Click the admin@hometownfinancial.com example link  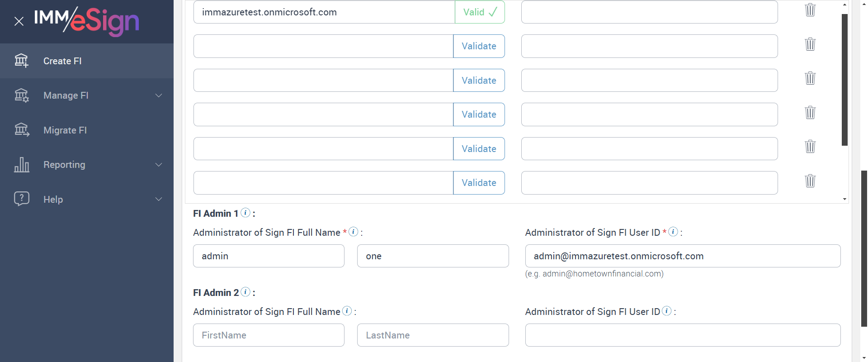(x=603, y=274)
